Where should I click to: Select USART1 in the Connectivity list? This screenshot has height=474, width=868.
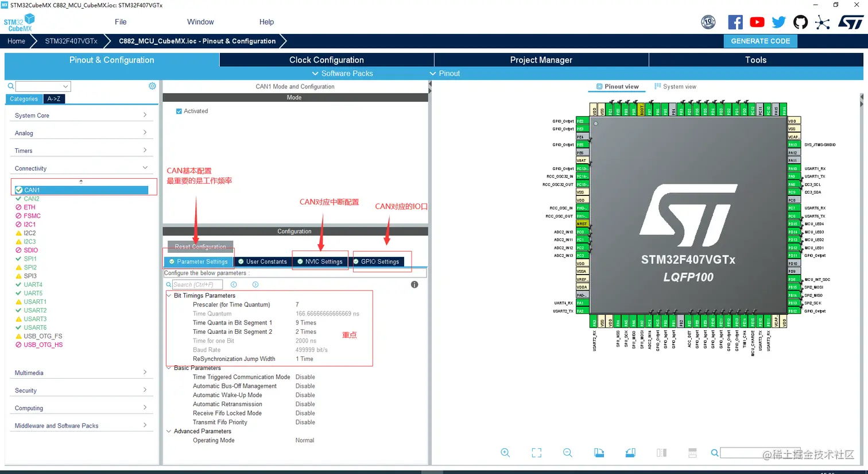(35, 302)
